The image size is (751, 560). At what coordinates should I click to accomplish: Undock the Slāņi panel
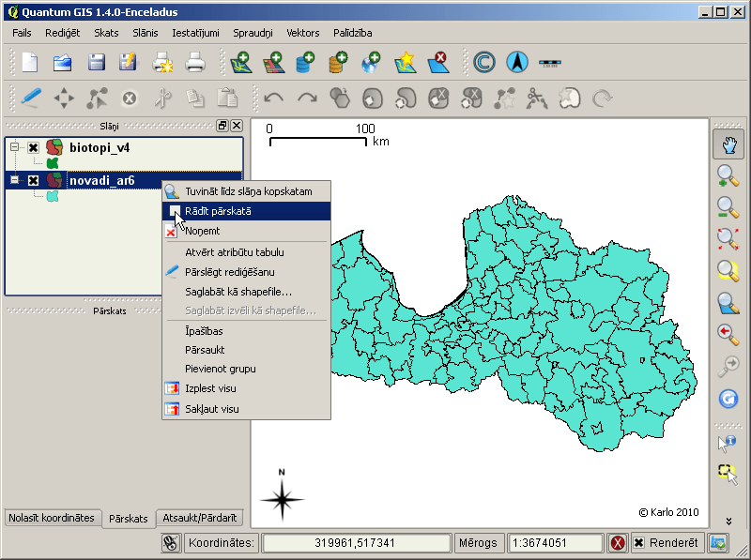[222, 126]
